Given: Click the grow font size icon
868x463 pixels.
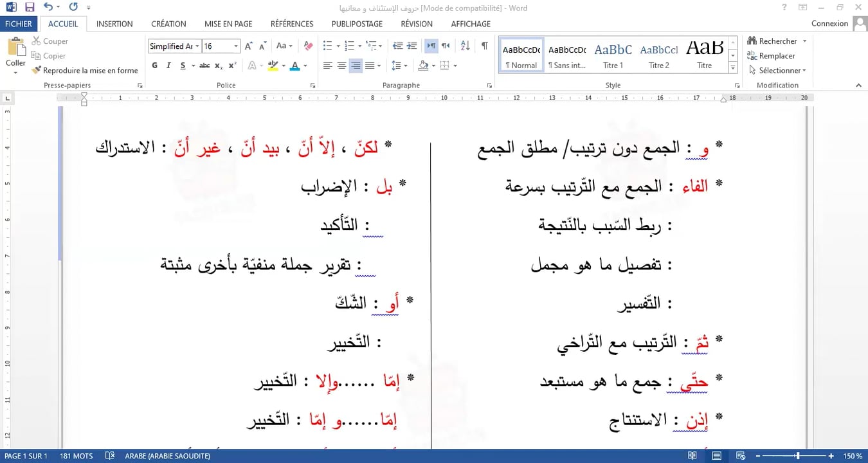Looking at the screenshot, I should pyautogui.click(x=248, y=46).
